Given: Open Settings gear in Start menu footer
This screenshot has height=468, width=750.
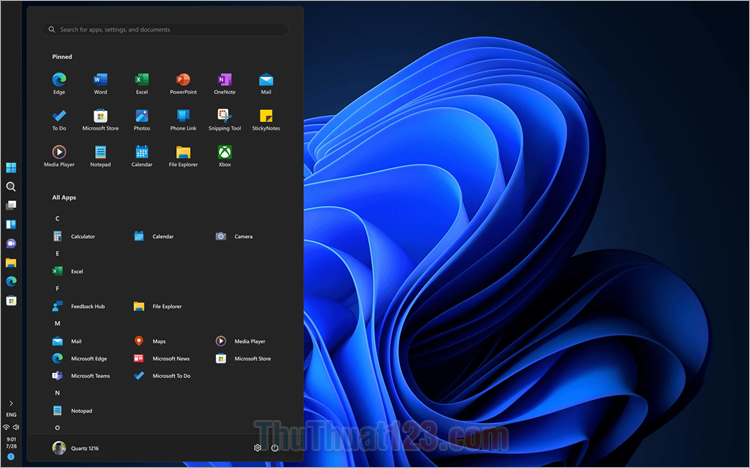Looking at the screenshot, I should (257, 448).
